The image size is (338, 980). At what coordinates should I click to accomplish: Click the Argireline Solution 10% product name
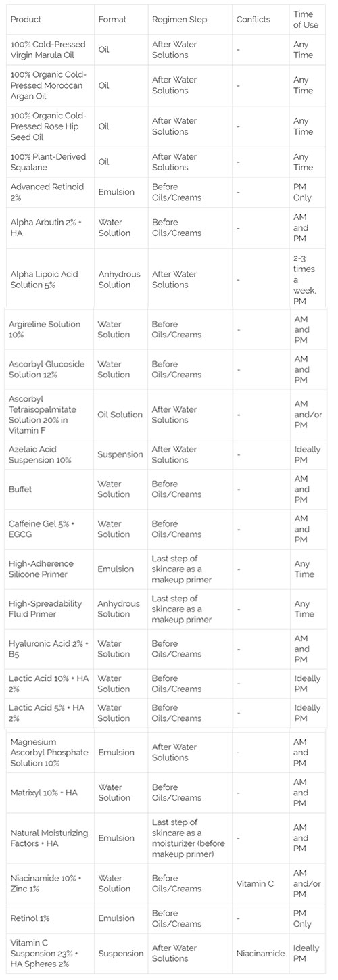45,329
